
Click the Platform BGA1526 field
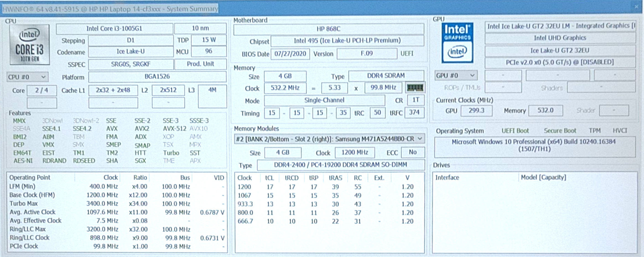[x=157, y=77]
